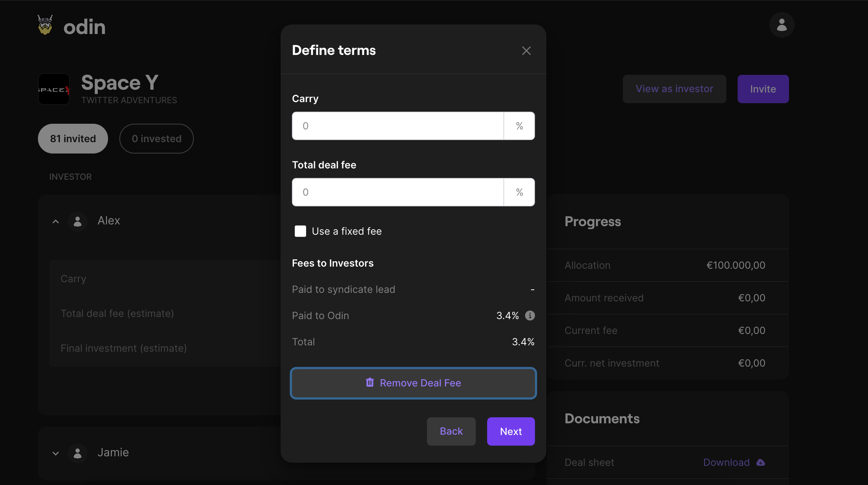Click Final investment (estimate) under Alex
The height and width of the screenshot is (485, 868).
(x=124, y=348)
